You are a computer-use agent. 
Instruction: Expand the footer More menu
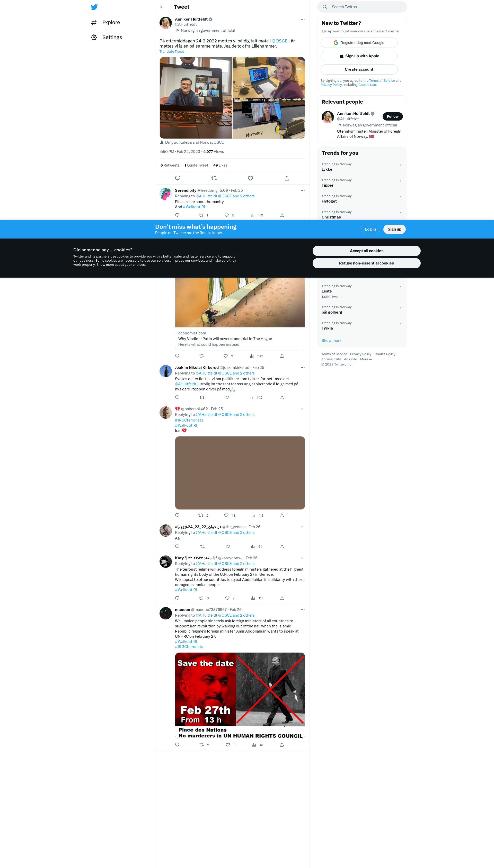[366, 359]
